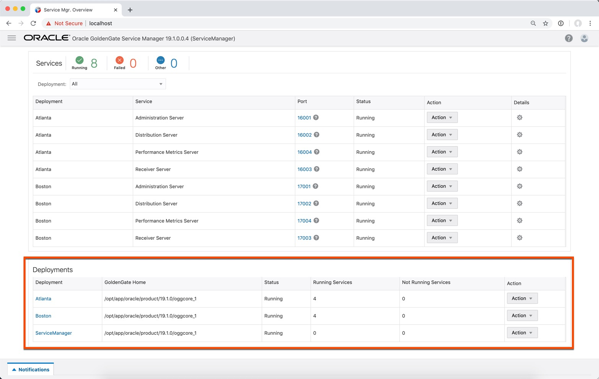Image resolution: width=599 pixels, height=379 pixels.
Task: Open Action dropdown for Atlanta Receiver Server
Action: tap(442, 169)
